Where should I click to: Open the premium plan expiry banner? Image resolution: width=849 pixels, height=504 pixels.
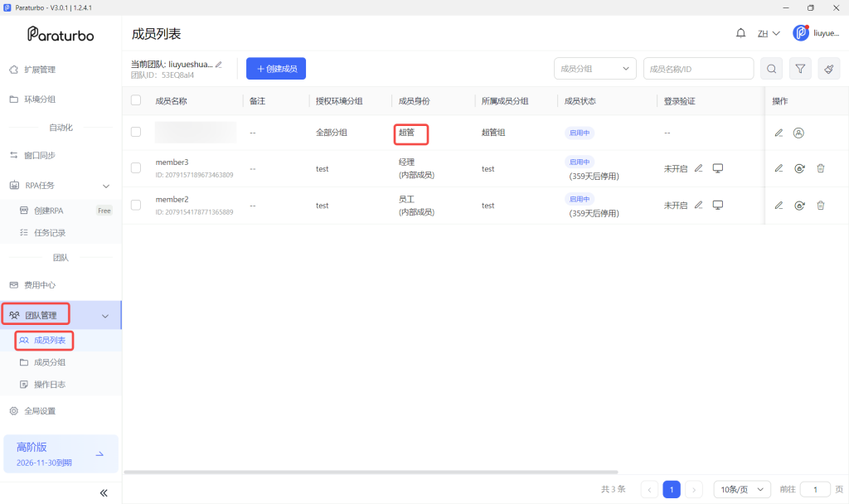coord(61,453)
